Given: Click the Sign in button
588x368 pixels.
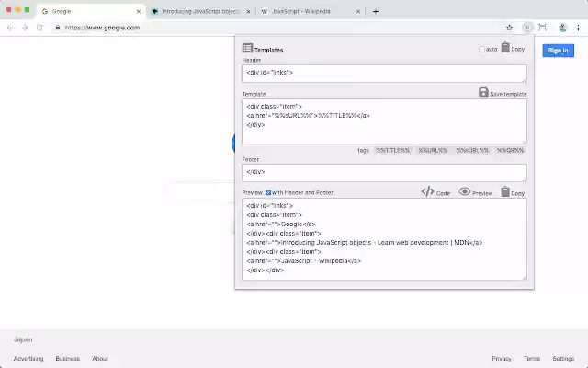Looking at the screenshot, I should [x=558, y=51].
